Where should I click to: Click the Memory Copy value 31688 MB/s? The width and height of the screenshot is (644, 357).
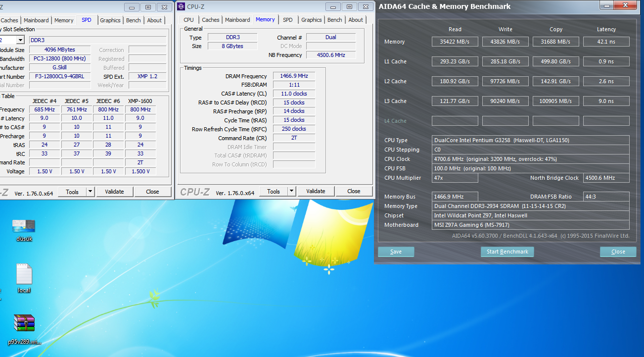pyautogui.click(x=555, y=42)
